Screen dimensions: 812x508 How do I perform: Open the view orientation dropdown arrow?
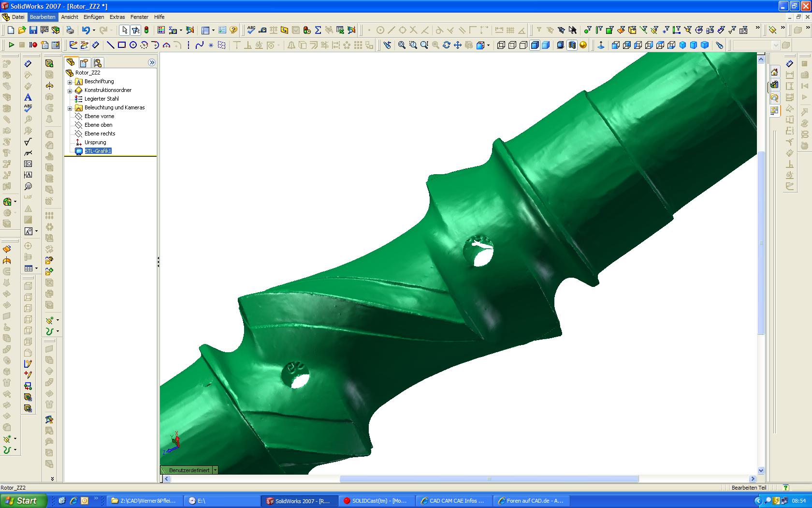(x=488, y=45)
